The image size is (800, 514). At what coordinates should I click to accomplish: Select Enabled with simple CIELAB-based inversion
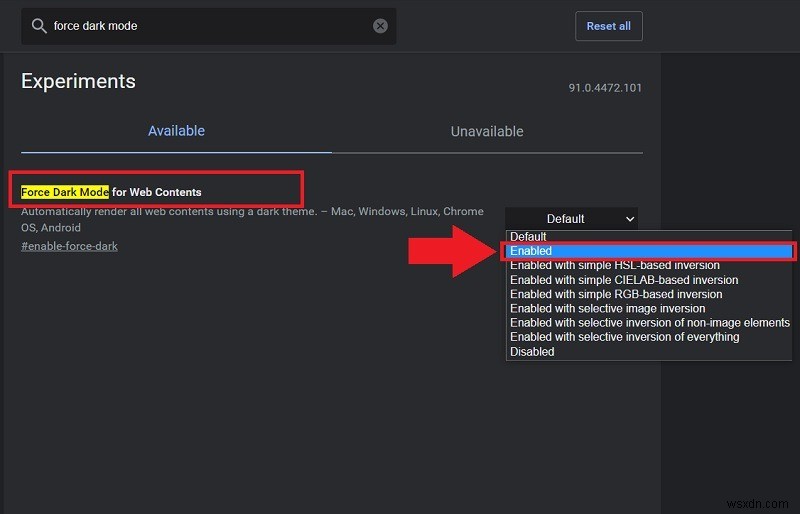(623, 280)
